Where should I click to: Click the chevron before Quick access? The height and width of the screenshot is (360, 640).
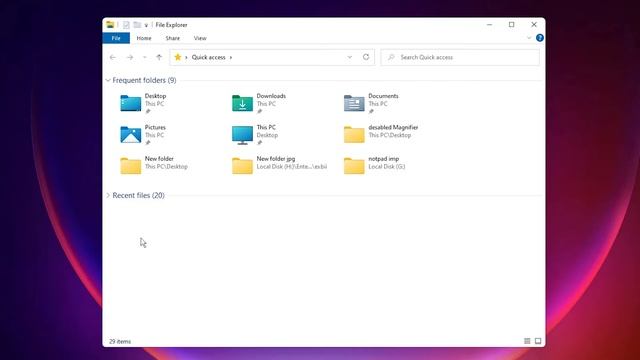click(186, 58)
